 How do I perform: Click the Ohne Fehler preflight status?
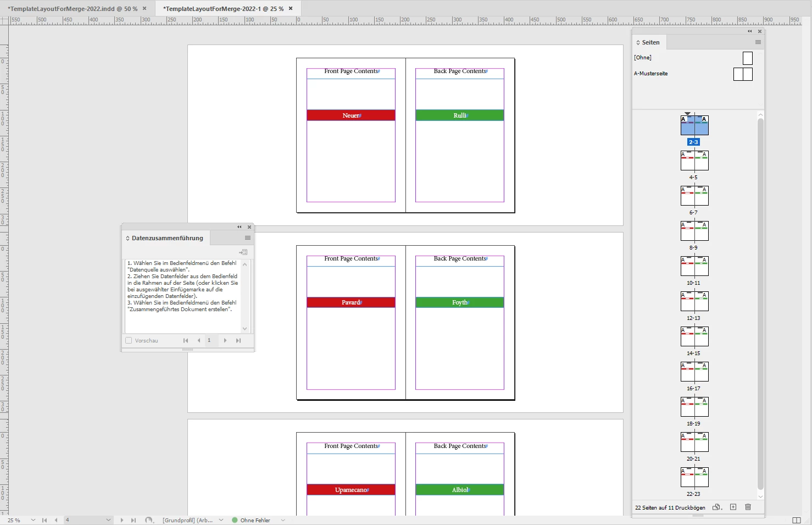[x=251, y=520]
